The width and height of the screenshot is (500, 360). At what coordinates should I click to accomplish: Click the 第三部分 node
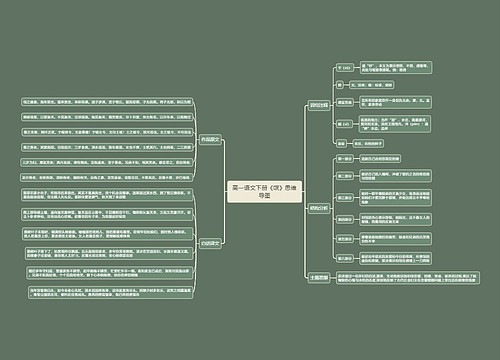(344, 198)
